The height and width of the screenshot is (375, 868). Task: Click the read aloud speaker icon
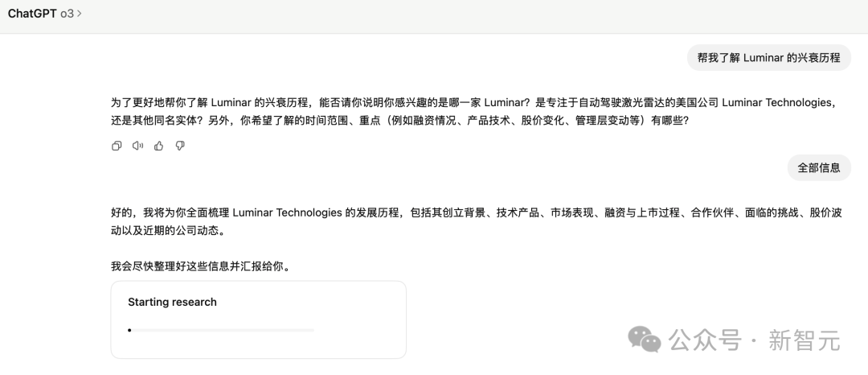coord(137,146)
